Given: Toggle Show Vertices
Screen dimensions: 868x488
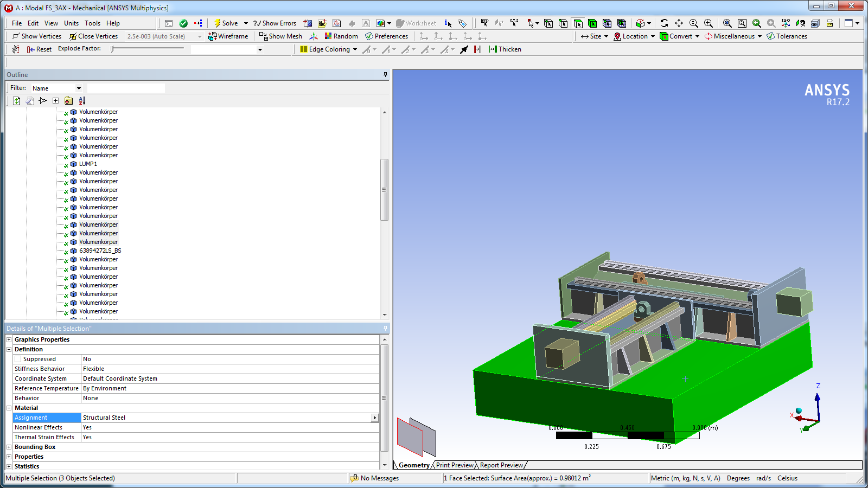Looking at the screenshot, I should pos(37,36).
